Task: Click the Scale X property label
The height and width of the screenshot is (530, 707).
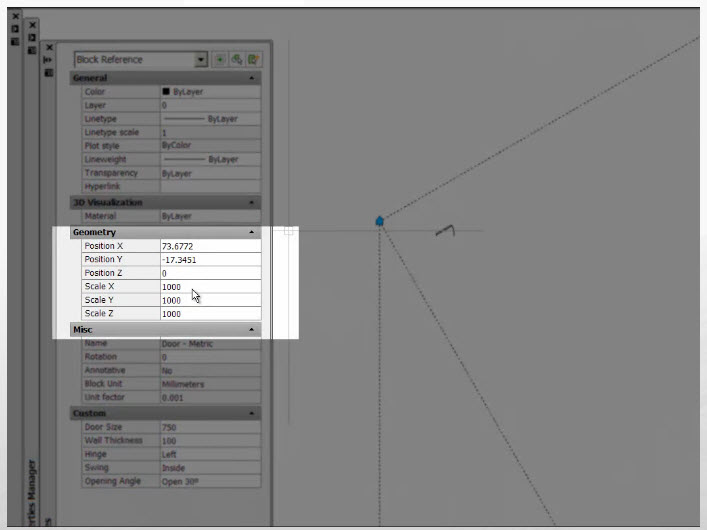Action: (x=99, y=286)
